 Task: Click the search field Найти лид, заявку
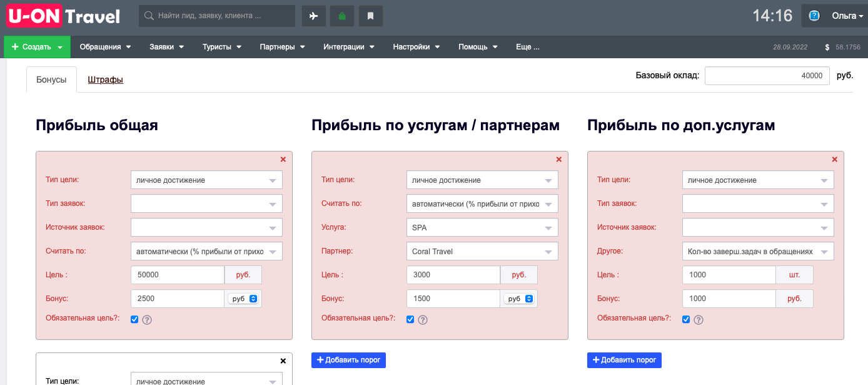coord(217,16)
